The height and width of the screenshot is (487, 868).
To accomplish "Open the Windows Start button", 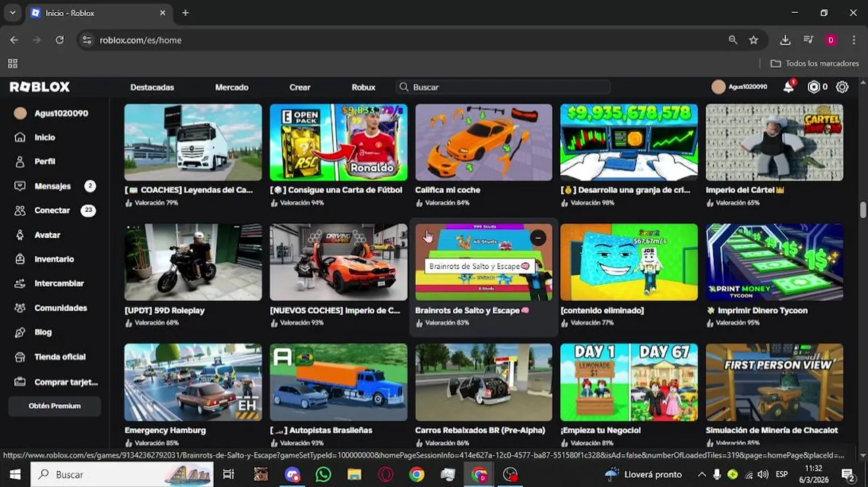I will (15, 474).
